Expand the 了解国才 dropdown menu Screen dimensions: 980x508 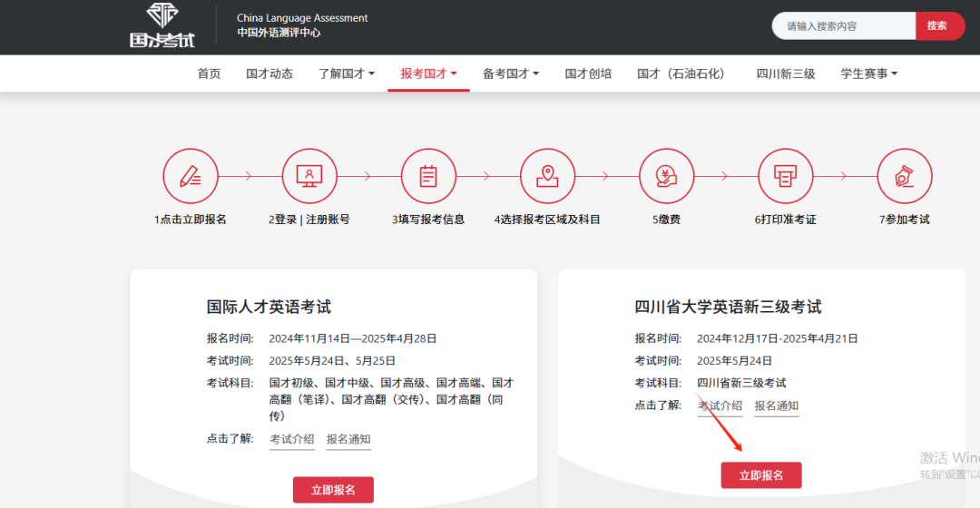tap(347, 73)
